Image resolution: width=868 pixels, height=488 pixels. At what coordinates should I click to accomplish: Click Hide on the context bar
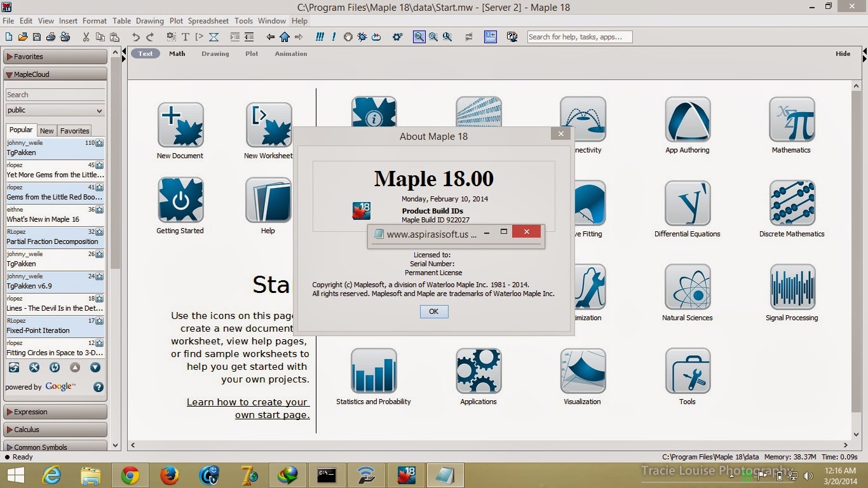843,54
